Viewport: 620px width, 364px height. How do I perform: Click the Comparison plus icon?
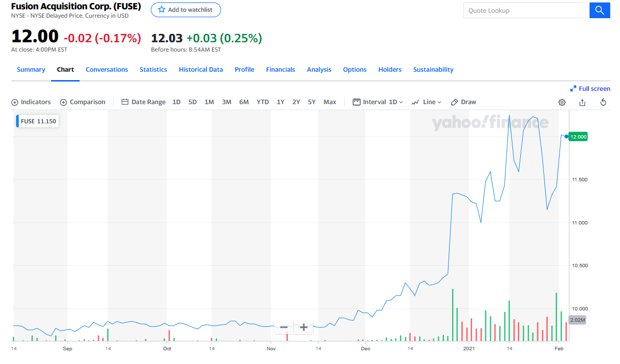coord(63,102)
